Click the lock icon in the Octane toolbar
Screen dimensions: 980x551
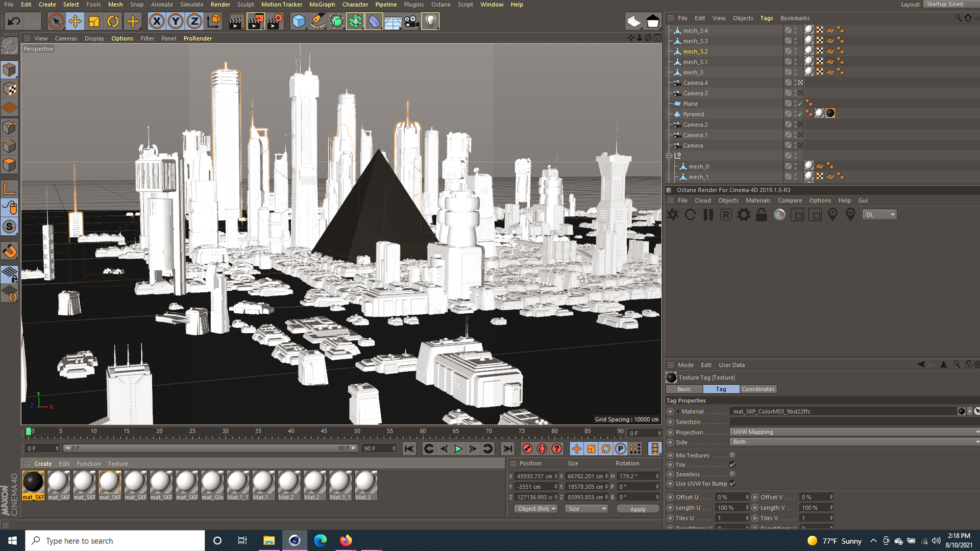click(x=762, y=215)
